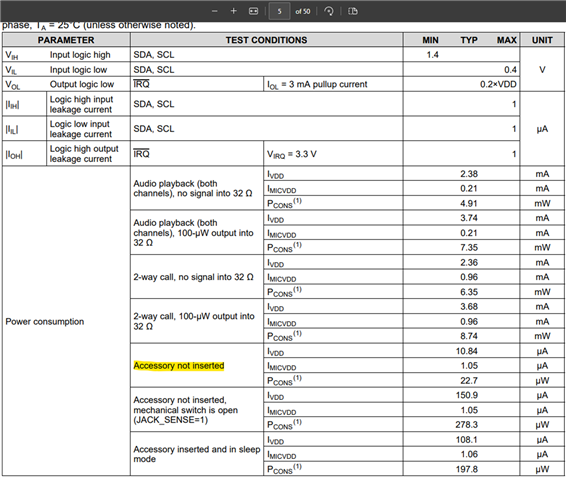Click the V unit cell
Screen dimensions: 566x480
[x=542, y=70]
